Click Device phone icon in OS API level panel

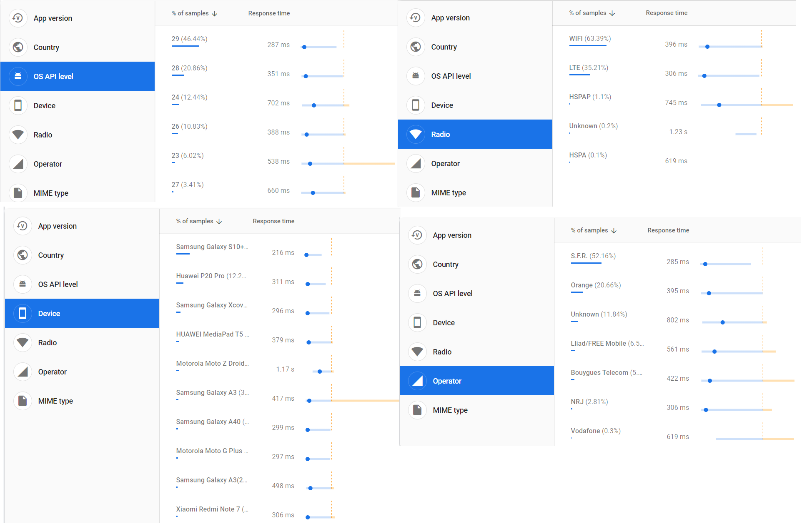tap(18, 105)
